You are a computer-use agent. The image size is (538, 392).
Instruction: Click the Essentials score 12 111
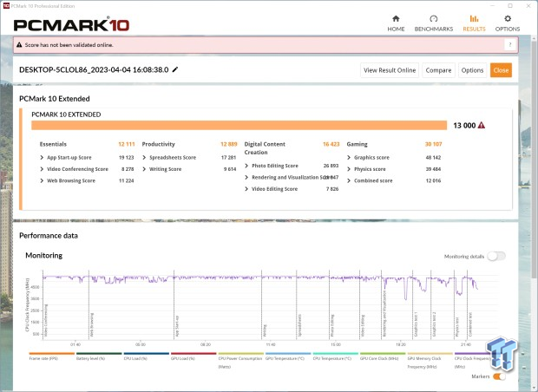pos(127,144)
